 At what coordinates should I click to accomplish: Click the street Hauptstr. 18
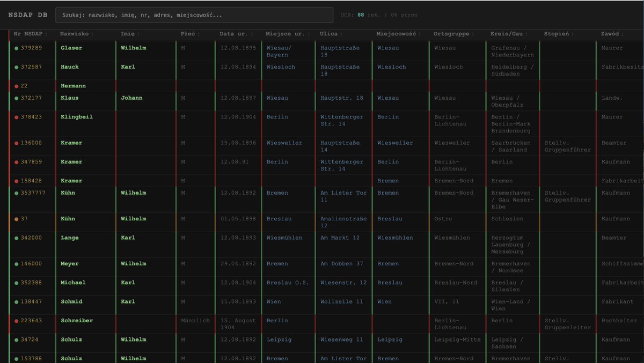pos(342,98)
